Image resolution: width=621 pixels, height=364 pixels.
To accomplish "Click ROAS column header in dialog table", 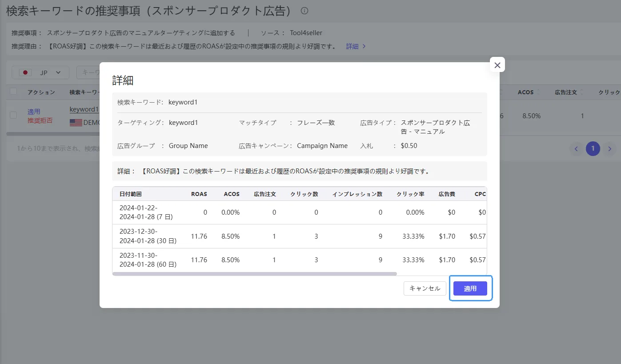I will 199,194.
